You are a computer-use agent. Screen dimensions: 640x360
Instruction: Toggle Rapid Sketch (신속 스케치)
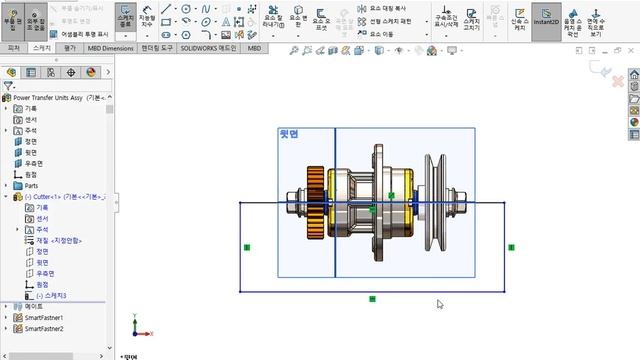(x=520, y=18)
